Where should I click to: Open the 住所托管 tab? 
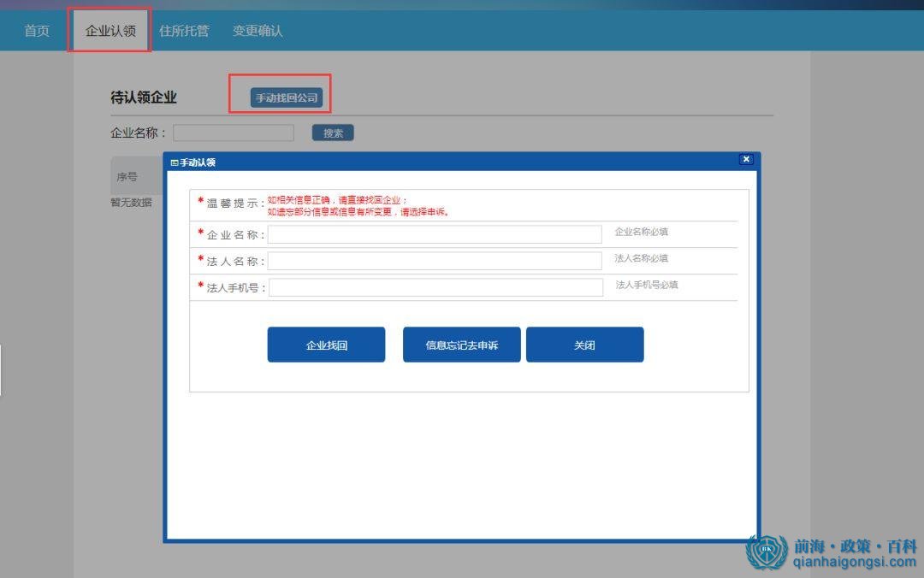coord(184,28)
